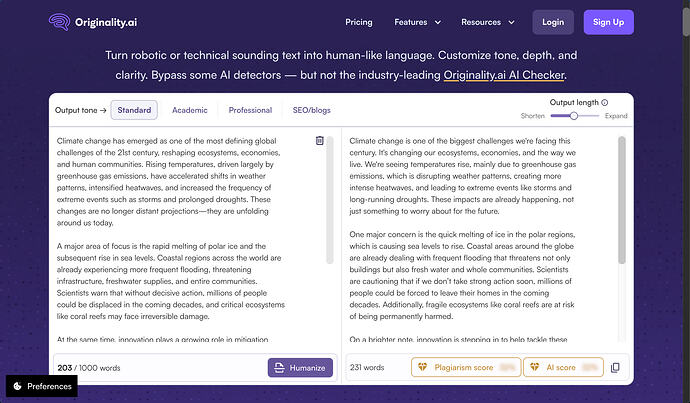Click the diamond icon on Plagiarism score
Viewport: 690px width, 403px height.
point(422,367)
